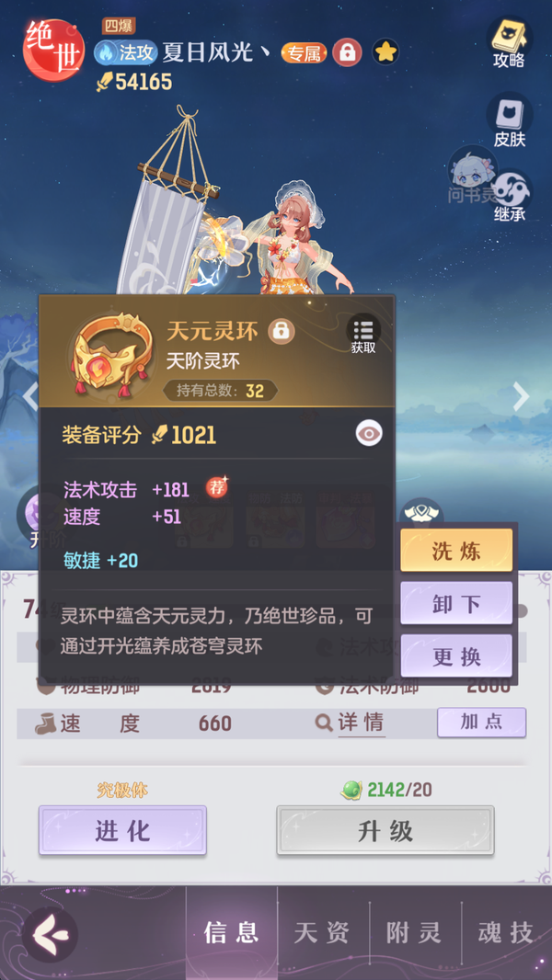
Task: Toggle the star favorite icon
Action: pos(385,52)
